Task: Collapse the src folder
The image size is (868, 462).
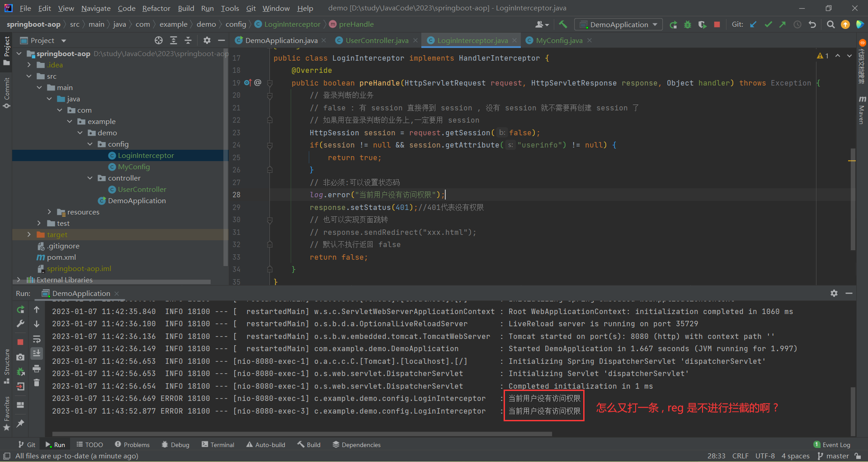Action: point(29,76)
